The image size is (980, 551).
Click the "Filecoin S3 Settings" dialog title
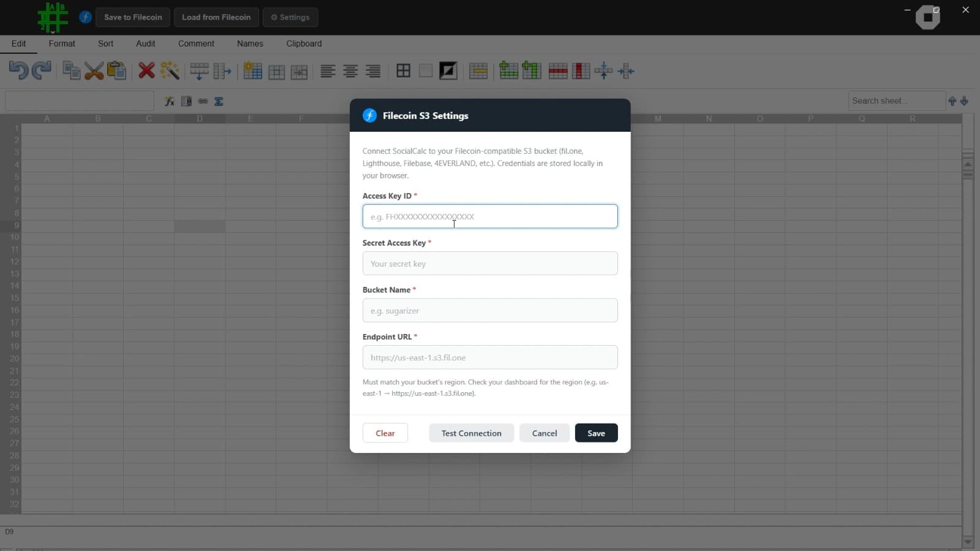425,116
